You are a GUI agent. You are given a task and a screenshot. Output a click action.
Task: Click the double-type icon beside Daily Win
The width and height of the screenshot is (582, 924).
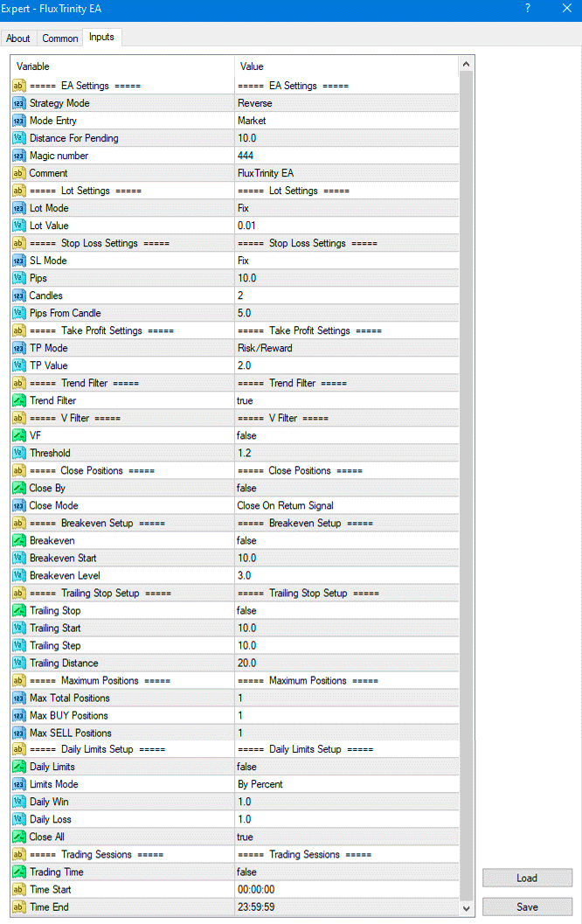[19, 802]
